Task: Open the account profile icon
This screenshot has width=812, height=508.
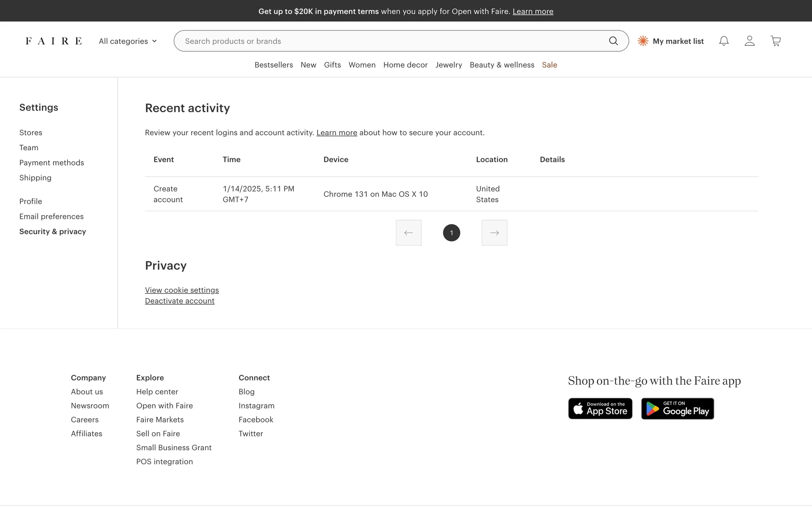Action: coord(749,41)
